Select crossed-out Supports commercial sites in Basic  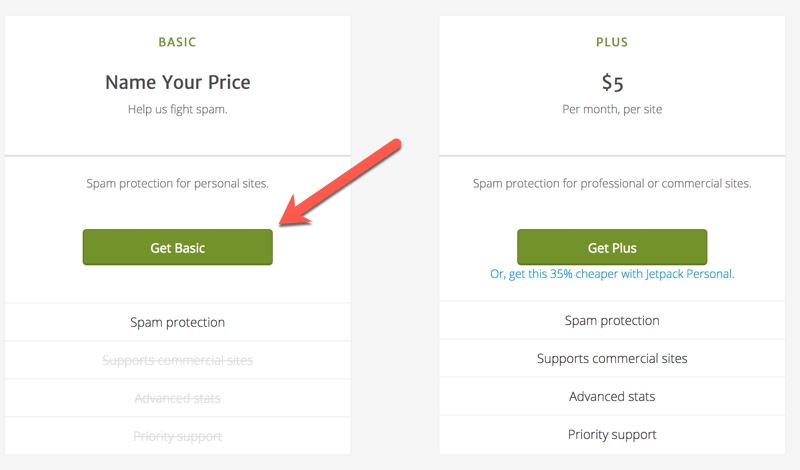click(x=177, y=360)
